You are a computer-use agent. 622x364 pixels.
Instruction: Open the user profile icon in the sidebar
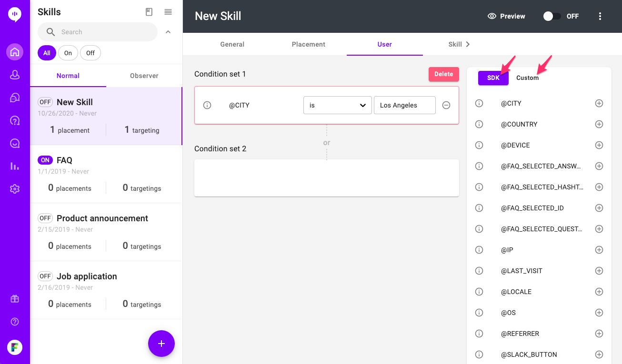(x=15, y=75)
